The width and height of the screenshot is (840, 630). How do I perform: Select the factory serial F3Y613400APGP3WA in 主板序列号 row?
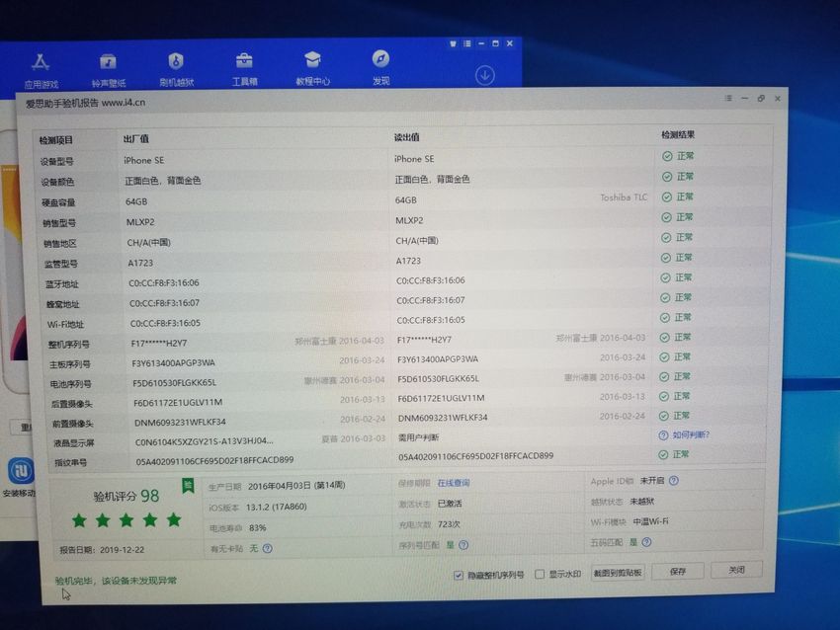coord(174,363)
